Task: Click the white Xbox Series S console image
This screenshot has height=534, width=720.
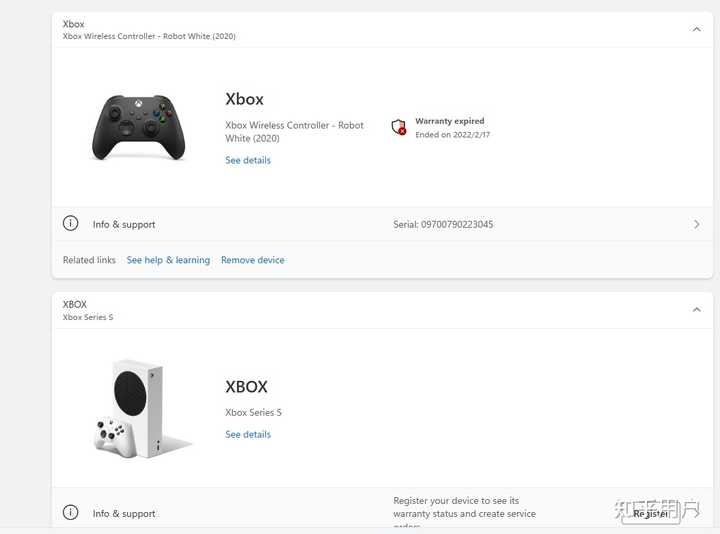Action: click(x=139, y=408)
